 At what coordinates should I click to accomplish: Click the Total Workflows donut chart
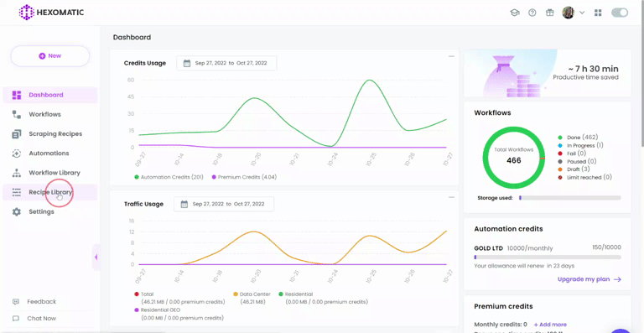[x=514, y=158]
